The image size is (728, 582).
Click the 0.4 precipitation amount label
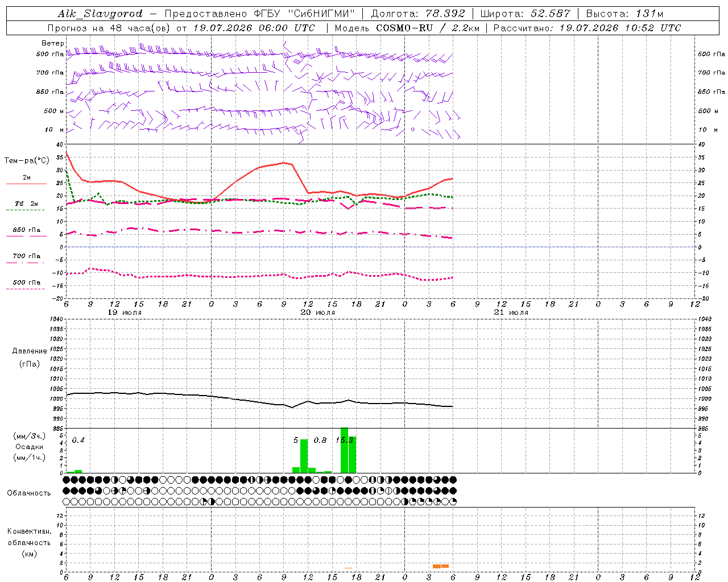(78, 440)
